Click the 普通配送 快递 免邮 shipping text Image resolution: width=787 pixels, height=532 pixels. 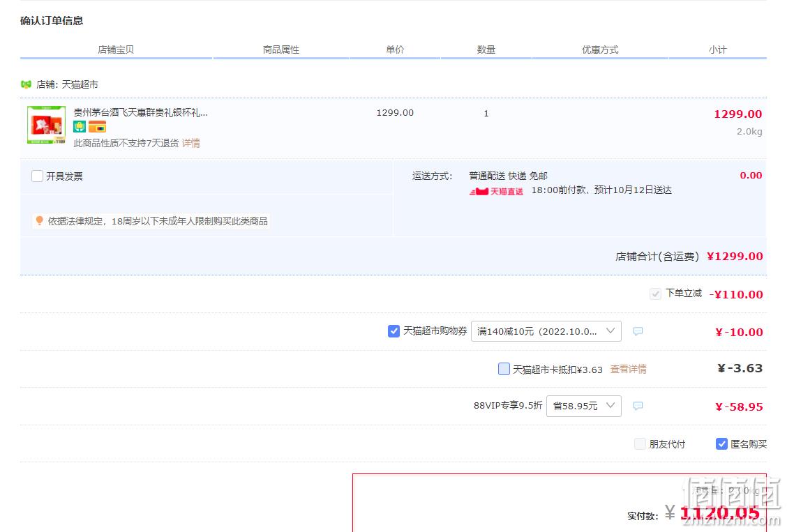508,176
